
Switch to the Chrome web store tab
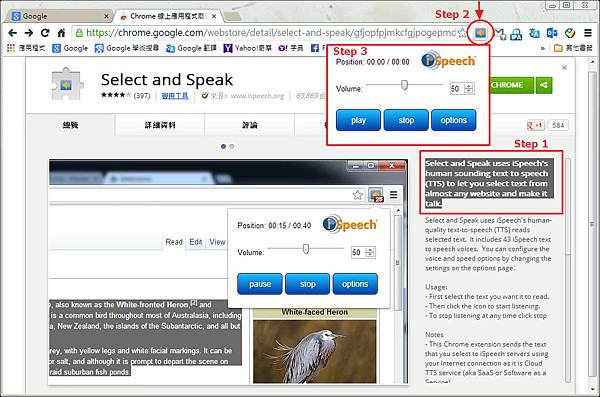point(166,16)
